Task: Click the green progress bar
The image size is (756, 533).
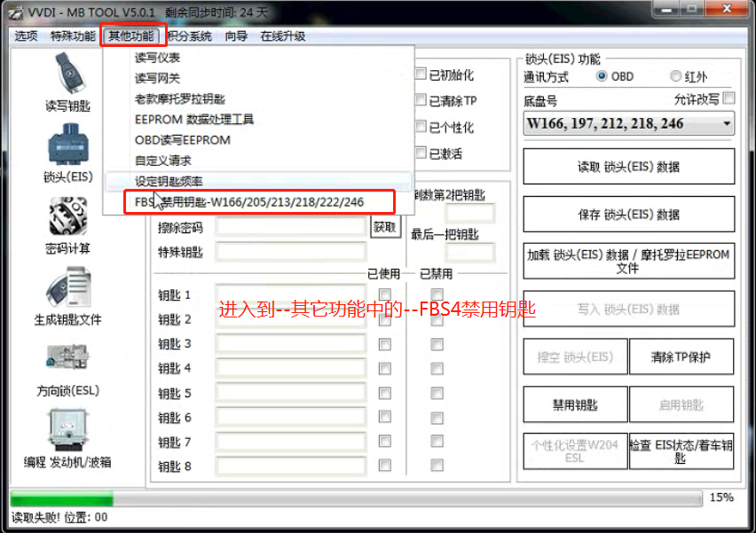Action: click(62, 498)
